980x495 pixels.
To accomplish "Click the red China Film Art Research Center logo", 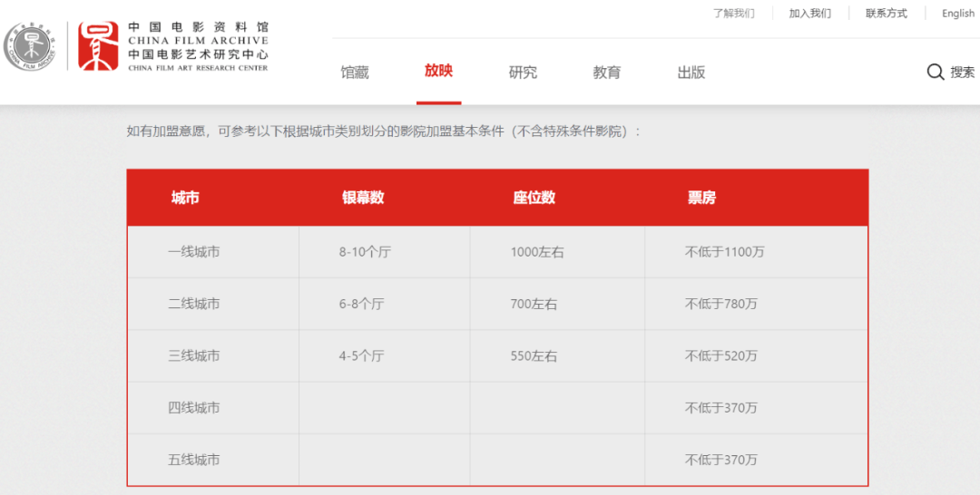I will point(98,47).
